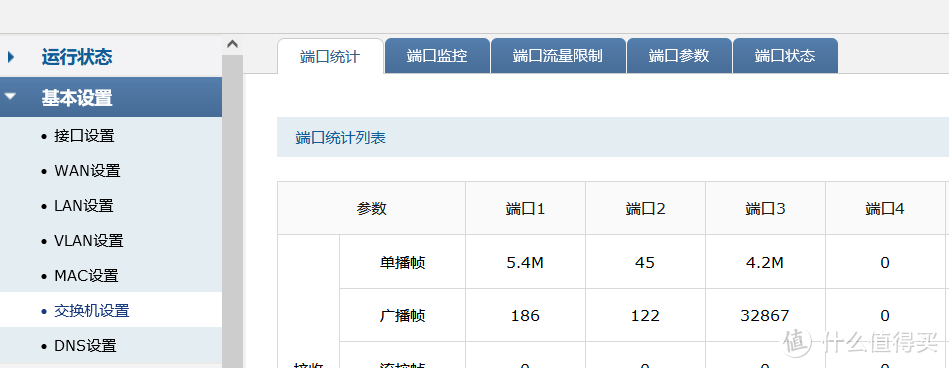The image size is (949, 368).
Task: Open VLAN设置 in sidebar
Action: 88,241
